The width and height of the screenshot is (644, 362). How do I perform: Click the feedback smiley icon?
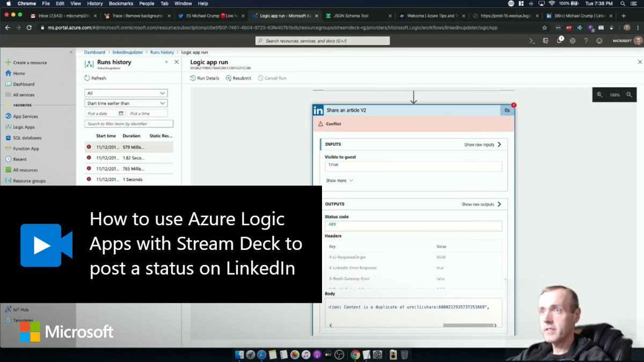[x=599, y=41]
